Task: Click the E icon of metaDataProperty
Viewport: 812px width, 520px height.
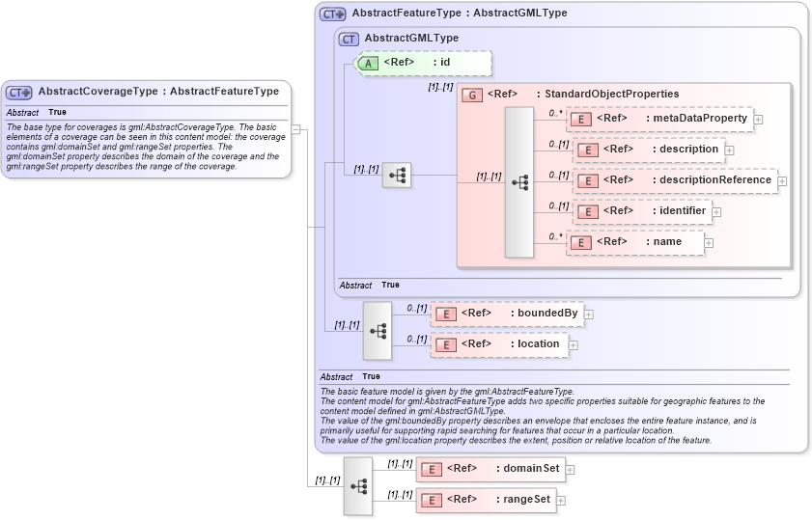Action: tap(581, 120)
